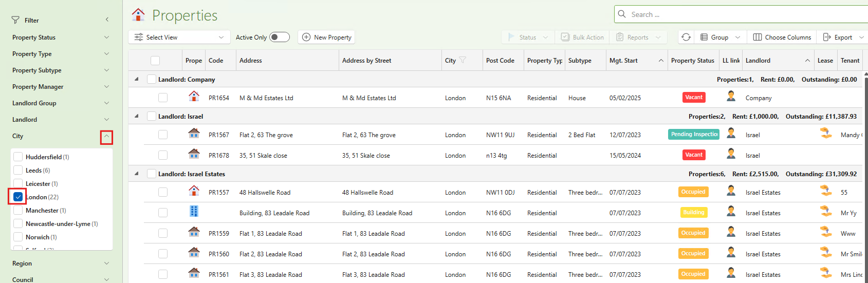Sort by Post Code column header

pyautogui.click(x=503, y=61)
